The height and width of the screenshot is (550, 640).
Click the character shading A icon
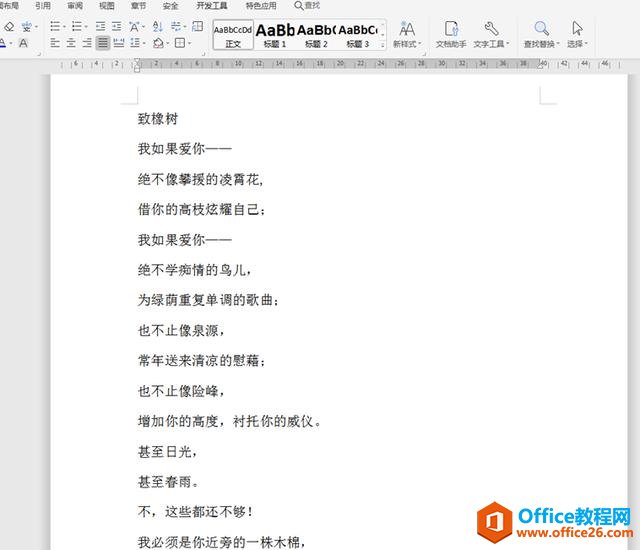click(x=23, y=43)
